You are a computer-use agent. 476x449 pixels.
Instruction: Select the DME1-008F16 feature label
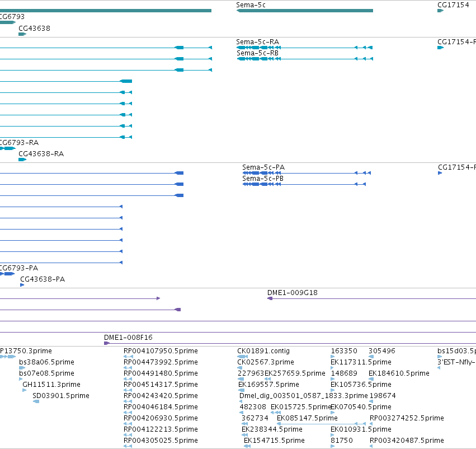(x=128, y=338)
